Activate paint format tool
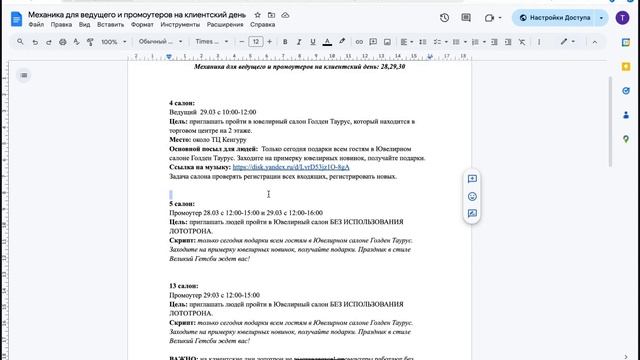The height and width of the screenshot is (360, 640). [90, 42]
